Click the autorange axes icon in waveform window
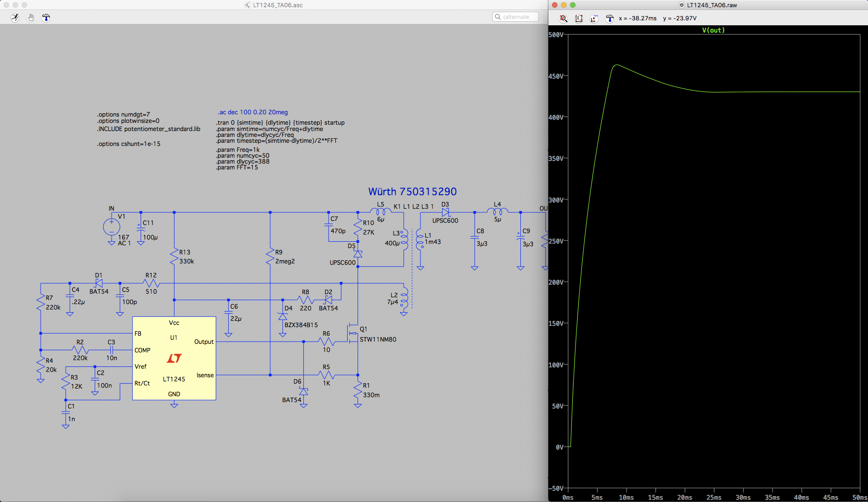The height and width of the screenshot is (502, 868). [579, 19]
